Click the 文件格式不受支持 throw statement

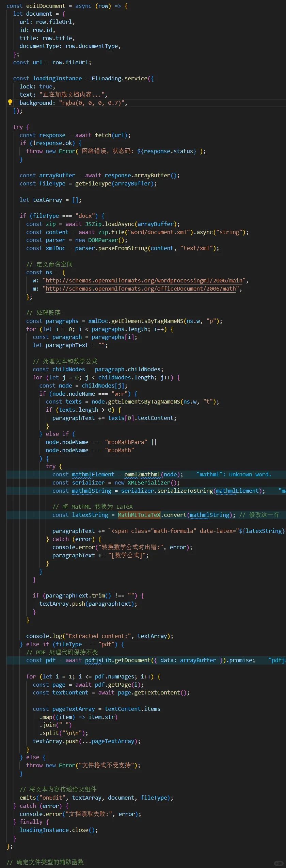click(x=83, y=766)
